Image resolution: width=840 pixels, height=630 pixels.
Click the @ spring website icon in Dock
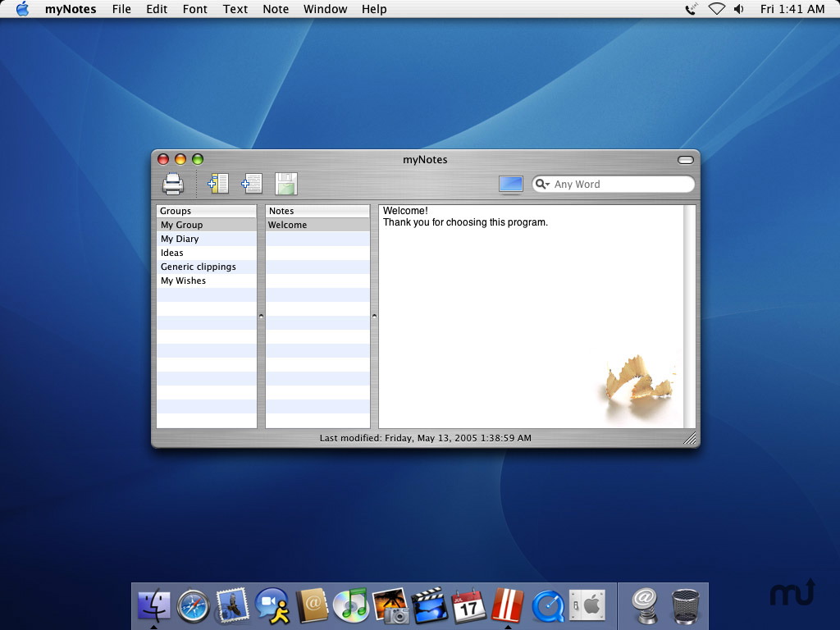point(645,606)
